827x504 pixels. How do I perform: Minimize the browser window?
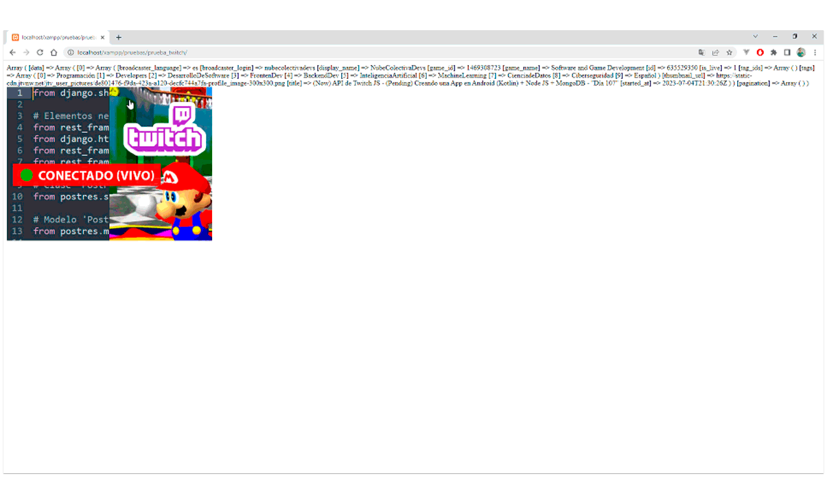[775, 36]
